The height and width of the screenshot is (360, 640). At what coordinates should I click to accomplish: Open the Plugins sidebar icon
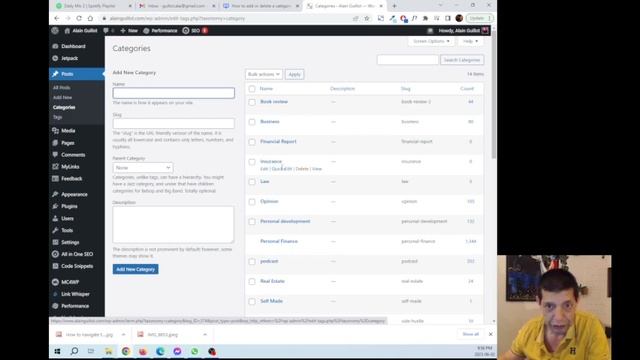(55, 206)
